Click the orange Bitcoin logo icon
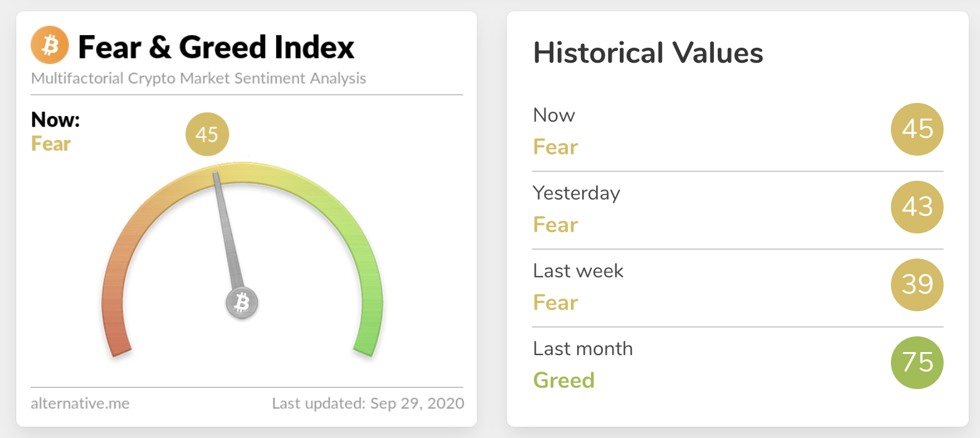The image size is (980, 438). coord(50,46)
